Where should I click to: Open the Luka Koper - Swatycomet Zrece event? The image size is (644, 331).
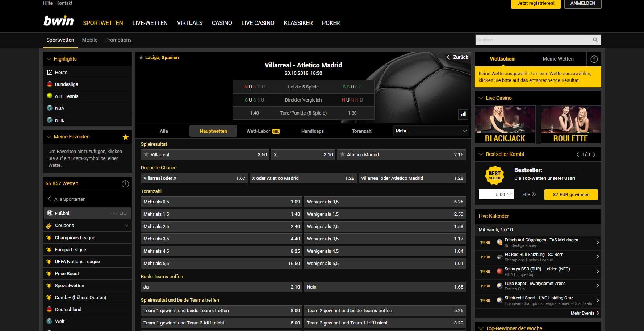[x=538, y=286]
